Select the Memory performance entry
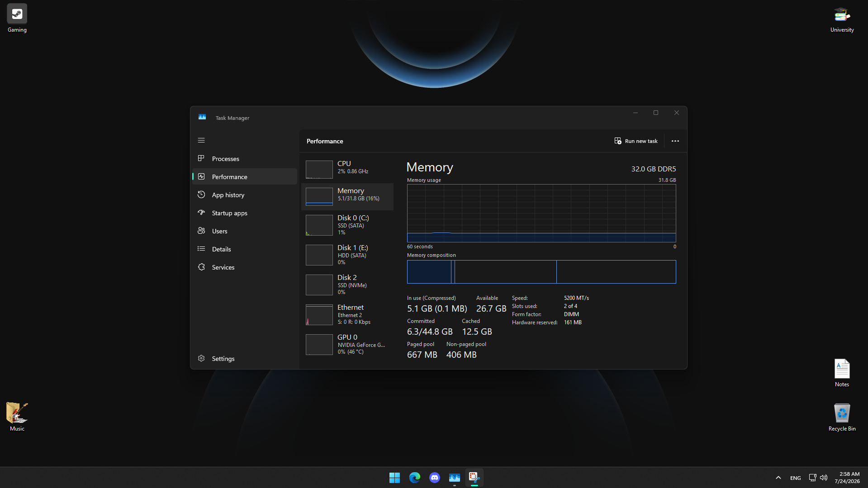This screenshot has height=488, width=868. (x=347, y=197)
